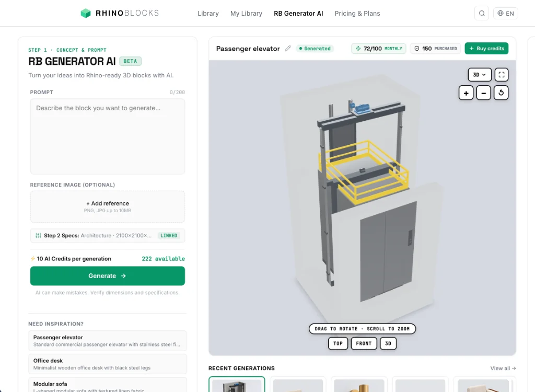
Task: Open the 3D view mode dropdown
Action: (x=480, y=75)
